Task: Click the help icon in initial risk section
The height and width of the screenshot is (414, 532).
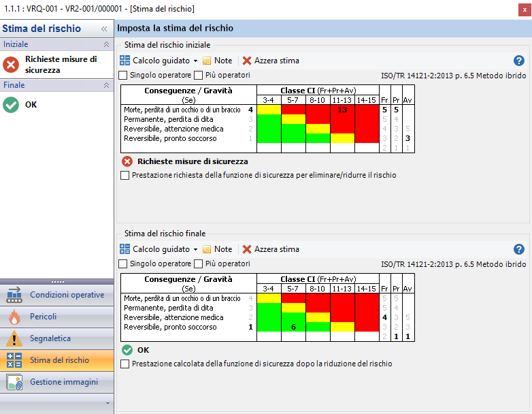Action: 519,61
